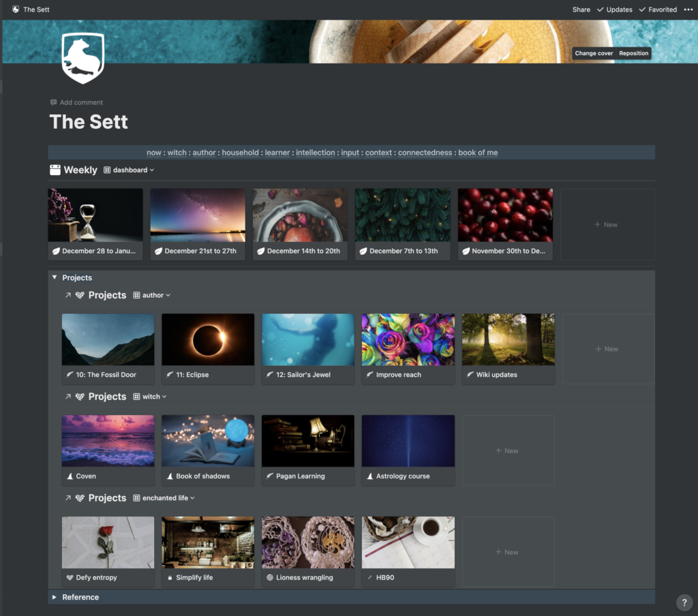This screenshot has height=616, width=698.
Task: Click Add comment
Action: tap(76, 102)
